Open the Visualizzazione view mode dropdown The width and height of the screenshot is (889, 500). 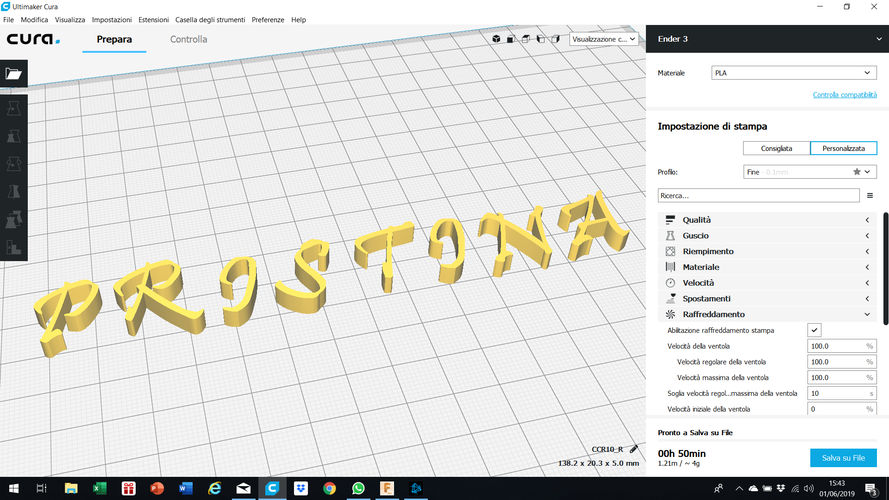[x=603, y=39]
